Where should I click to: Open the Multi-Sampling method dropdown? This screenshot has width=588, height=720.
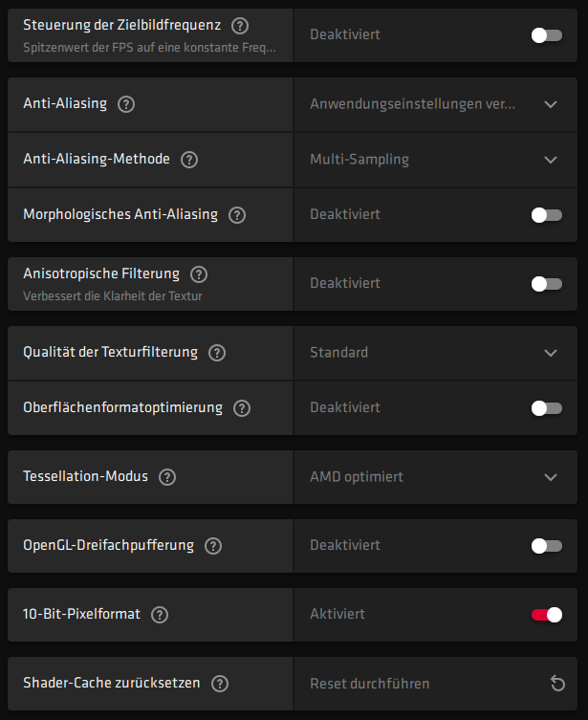pos(550,160)
